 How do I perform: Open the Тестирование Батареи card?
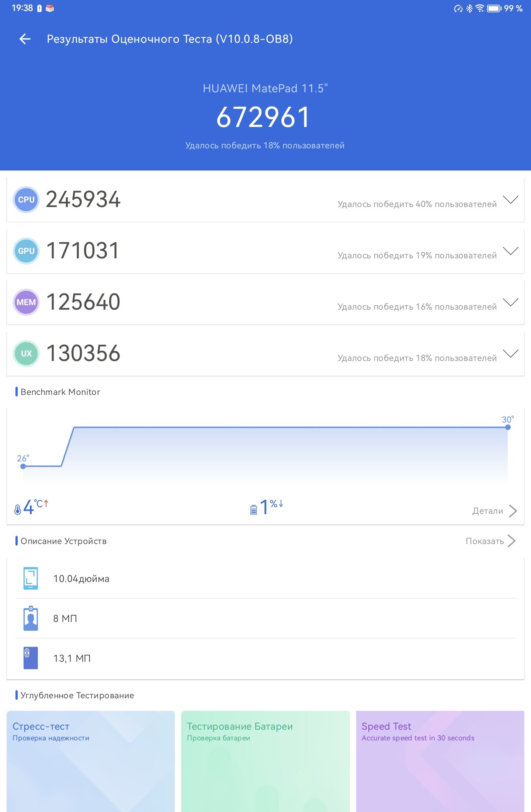(x=265, y=761)
